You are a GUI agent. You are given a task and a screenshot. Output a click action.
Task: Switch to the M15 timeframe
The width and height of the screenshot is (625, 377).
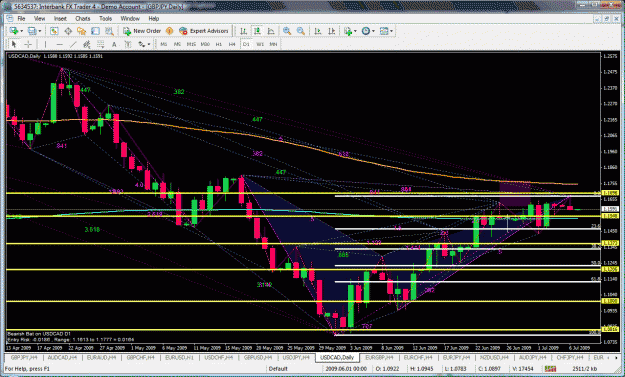coord(191,44)
